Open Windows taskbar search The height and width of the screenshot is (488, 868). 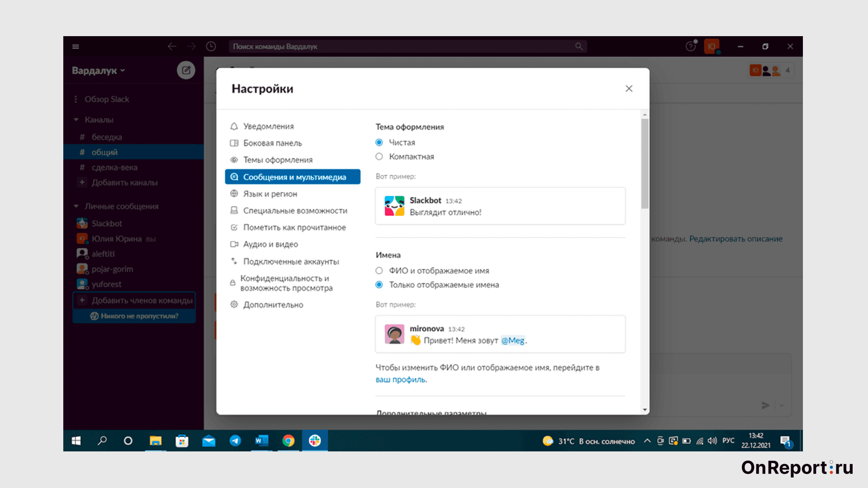click(102, 441)
